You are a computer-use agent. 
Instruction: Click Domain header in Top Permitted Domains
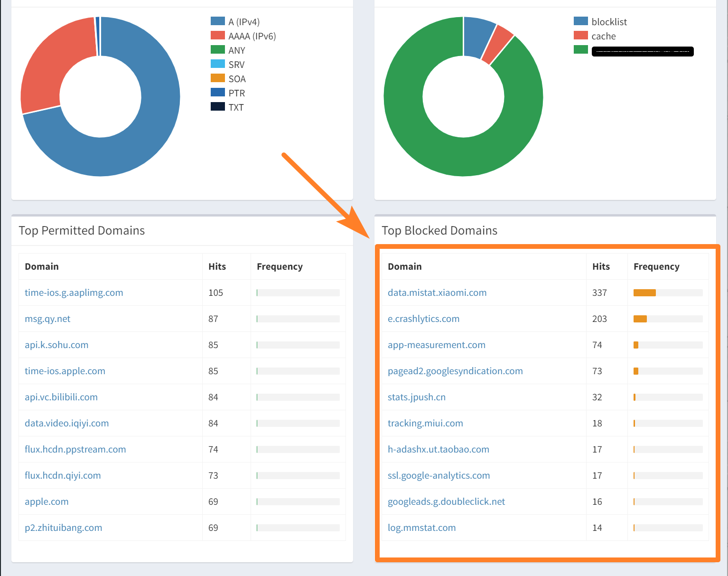(42, 266)
